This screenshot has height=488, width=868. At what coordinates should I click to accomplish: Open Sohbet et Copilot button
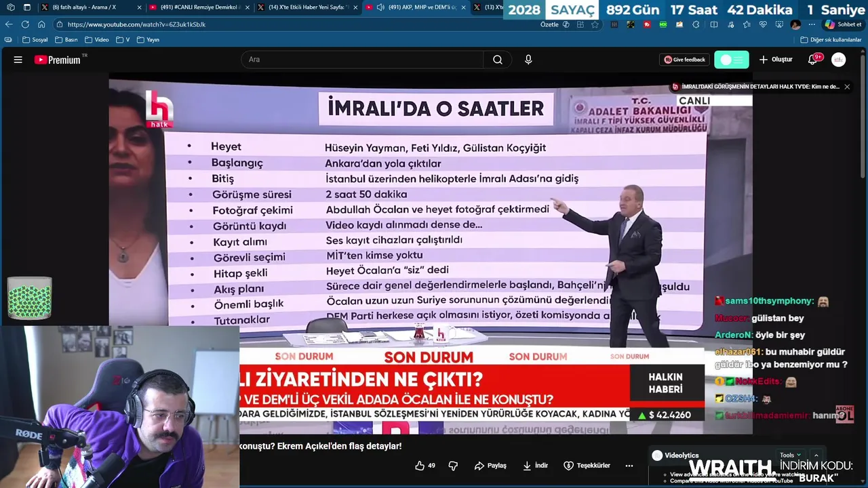(x=843, y=24)
